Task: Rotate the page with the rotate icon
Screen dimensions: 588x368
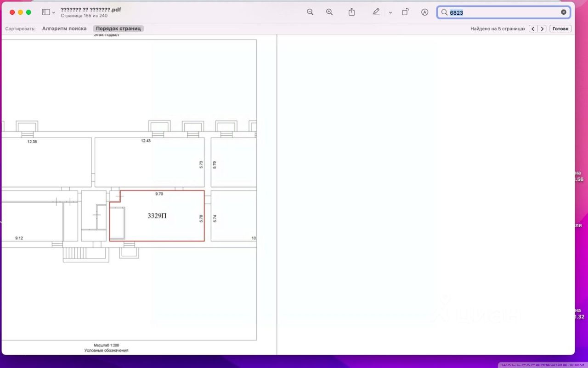Action: (405, 12)
